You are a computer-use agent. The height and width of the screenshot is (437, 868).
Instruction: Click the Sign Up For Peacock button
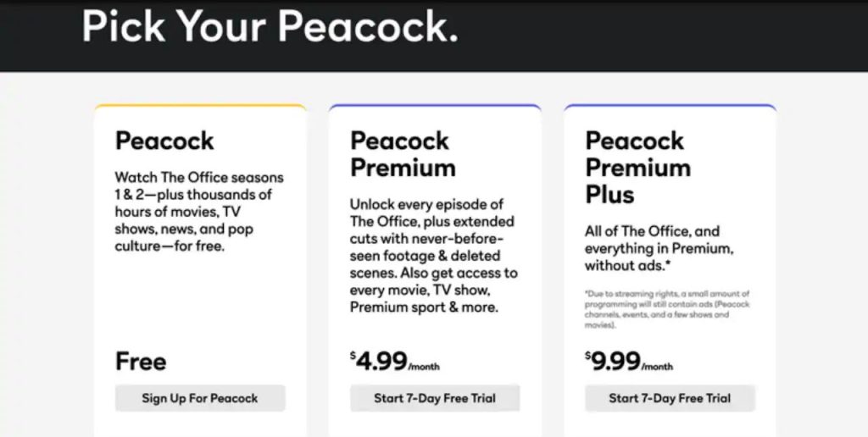click(x=200, y=398)
